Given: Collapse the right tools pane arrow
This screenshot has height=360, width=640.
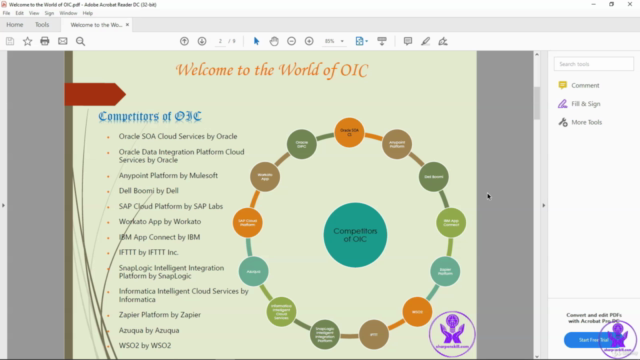Looking at the screenshot, I should (x=544, y=205).
